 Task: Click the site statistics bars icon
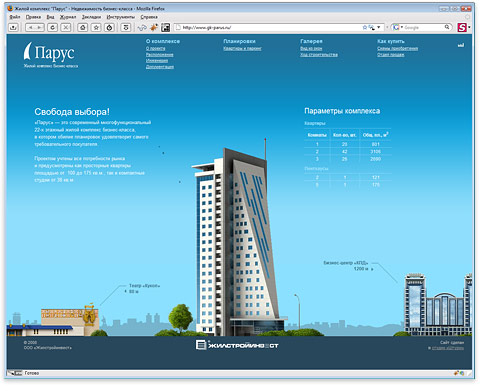pyautogui.click(x=461, y=45)
